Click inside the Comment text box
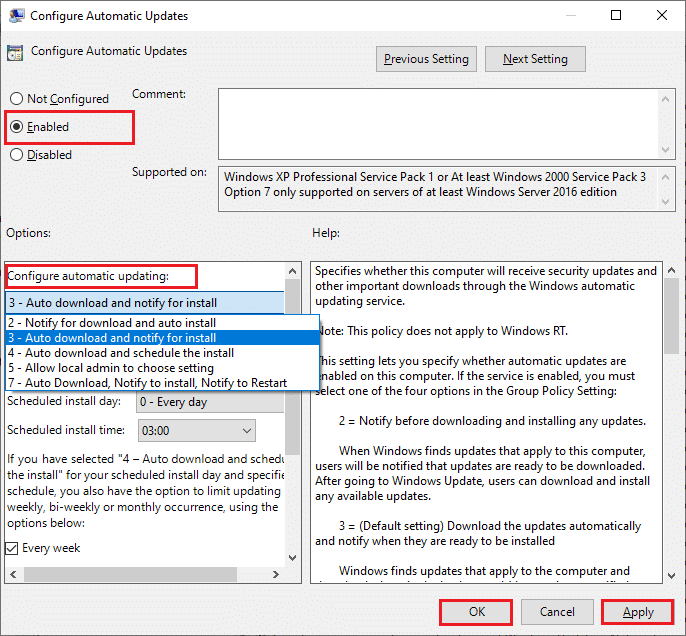Viewport: 686px width, 636px height. [438, 124]
